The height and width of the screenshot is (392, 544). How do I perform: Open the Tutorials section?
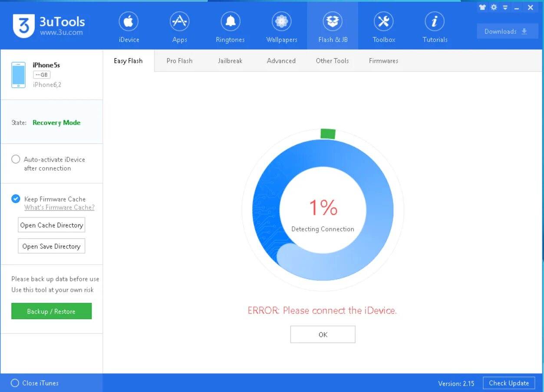[435, 27]
